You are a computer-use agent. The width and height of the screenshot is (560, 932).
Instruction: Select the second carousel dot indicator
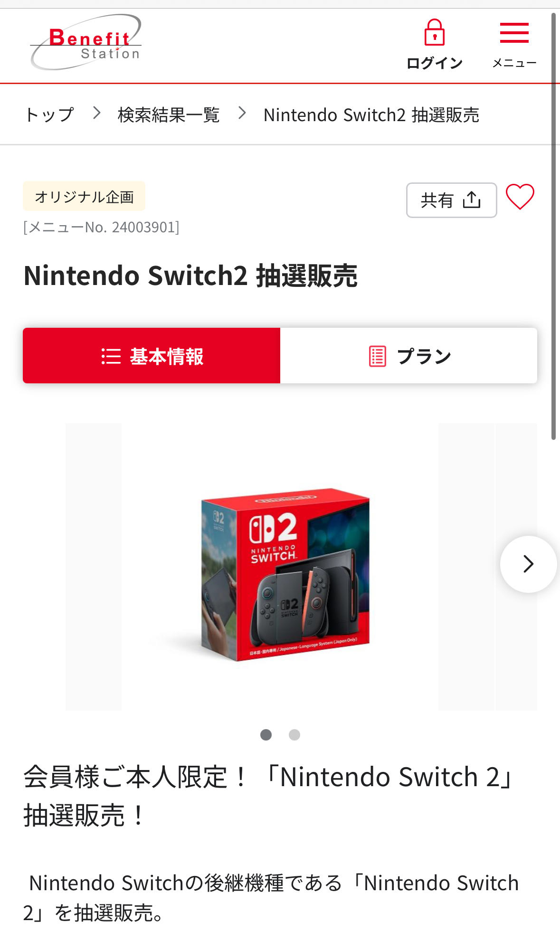(x=294, y=735)
